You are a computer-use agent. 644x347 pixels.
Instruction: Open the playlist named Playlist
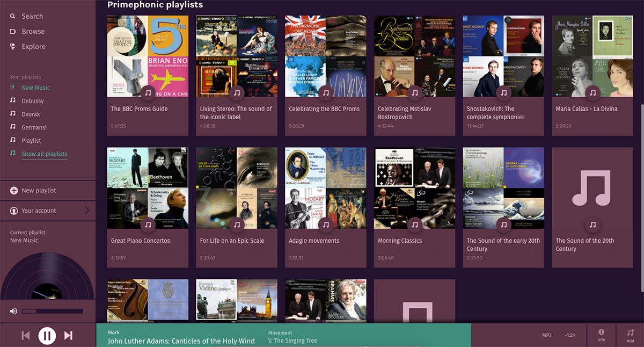pos(31,141)
